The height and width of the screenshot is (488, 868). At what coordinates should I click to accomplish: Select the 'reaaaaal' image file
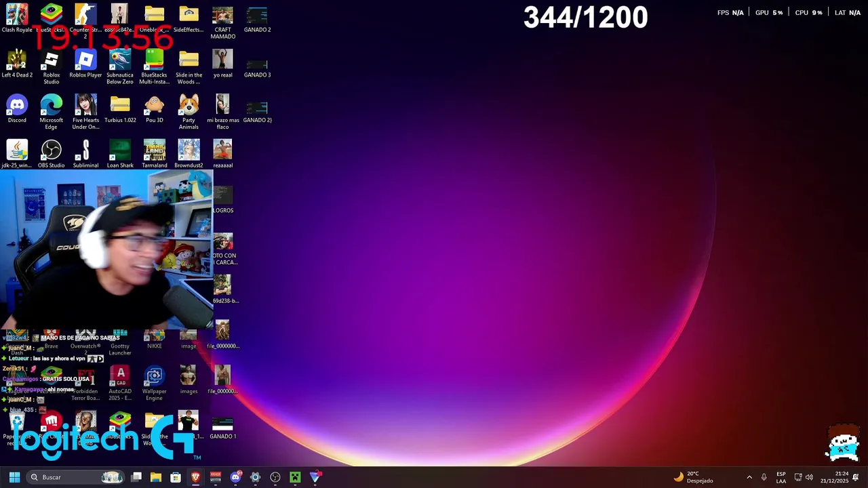222,155
